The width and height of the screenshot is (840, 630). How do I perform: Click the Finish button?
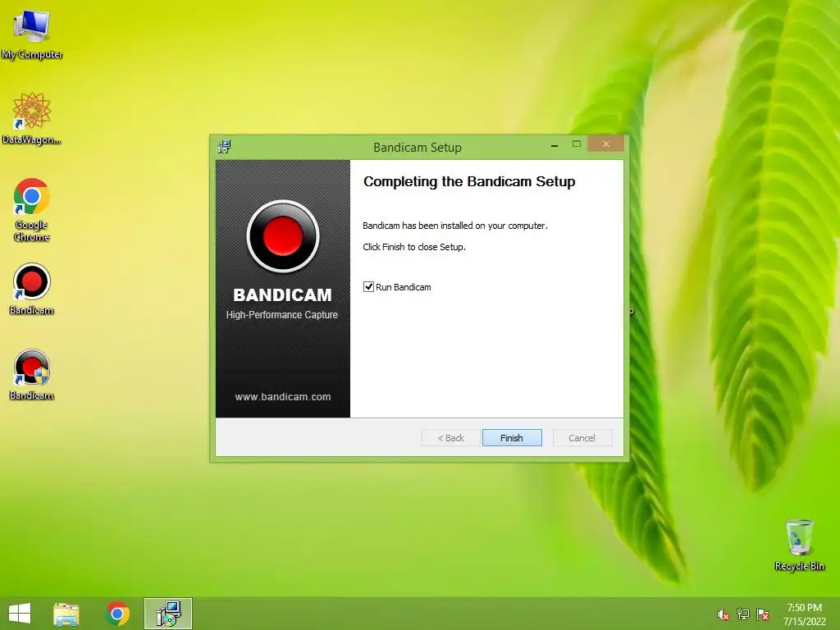tap(512, 438)
